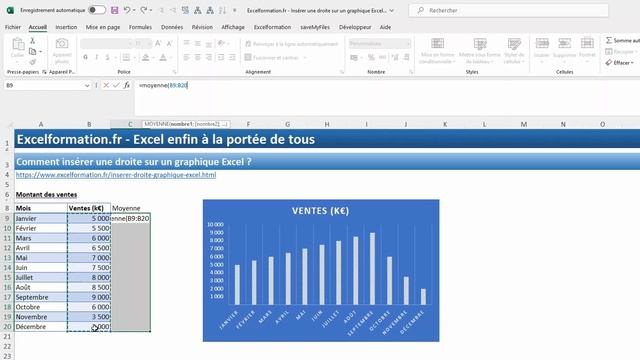
Task: Click the column F header
Action: pyautogui.click(x=248, y=124)
